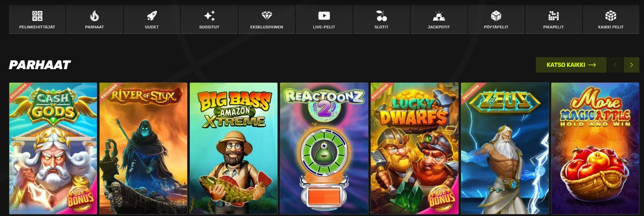The height and width of the screenshot is (216, 644).
Task: Select the Eksklusiivinen category label
Action: click(x=267, y=27)
